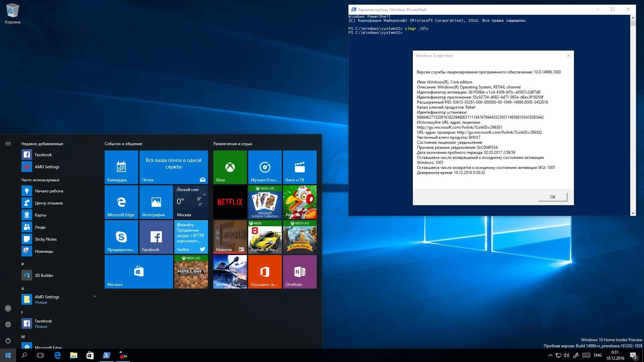This screenshot has width=644, height=362.
Task: Open the Recycle Bin icon on desktop
Action: click(x=12, y=14)
